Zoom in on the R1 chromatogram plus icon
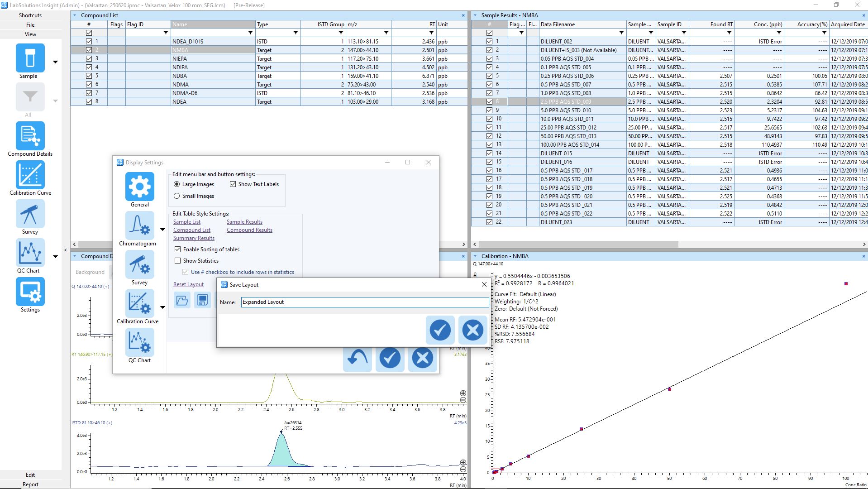 [x=463, y=393]
